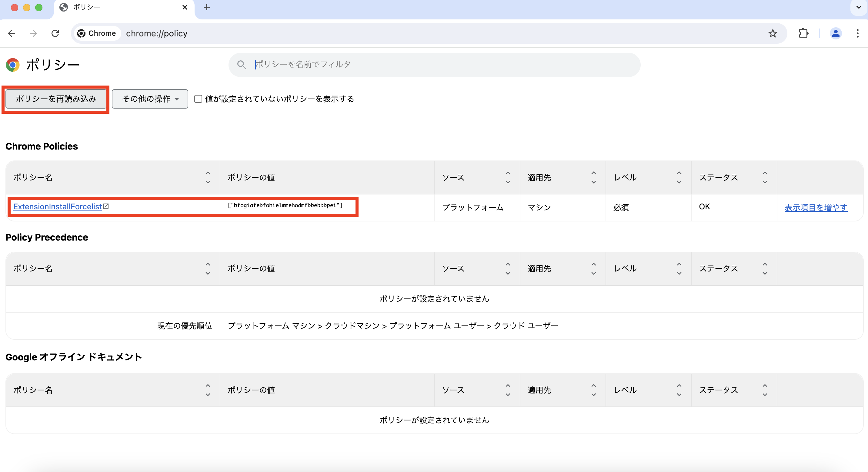Reload the page with the refresh icon
This screenshot has width=868, height=472.
click(x=55, y=33)
